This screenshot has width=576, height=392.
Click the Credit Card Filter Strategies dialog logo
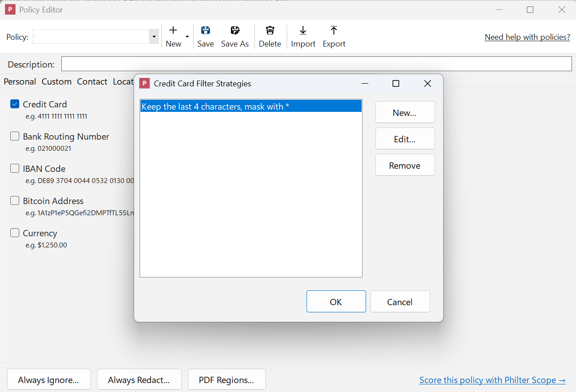click(x=144, y=83)
